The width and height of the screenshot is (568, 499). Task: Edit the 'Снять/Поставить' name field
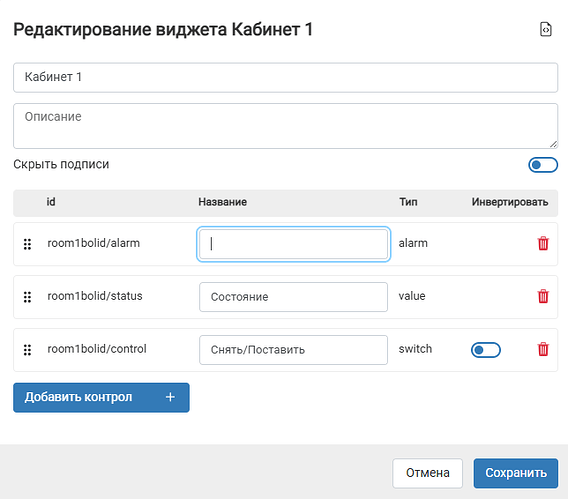(x=293, y=350)
